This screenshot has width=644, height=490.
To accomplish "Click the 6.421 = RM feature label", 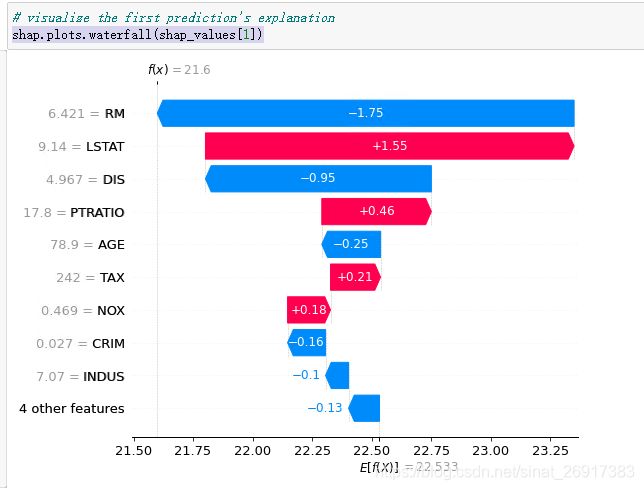I will click(86, 113).
